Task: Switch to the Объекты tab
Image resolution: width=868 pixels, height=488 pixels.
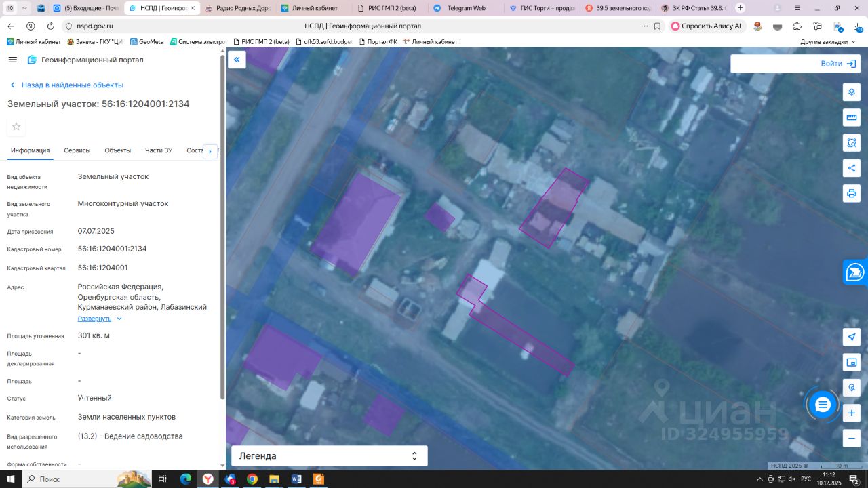Action: tap(118, 150)
